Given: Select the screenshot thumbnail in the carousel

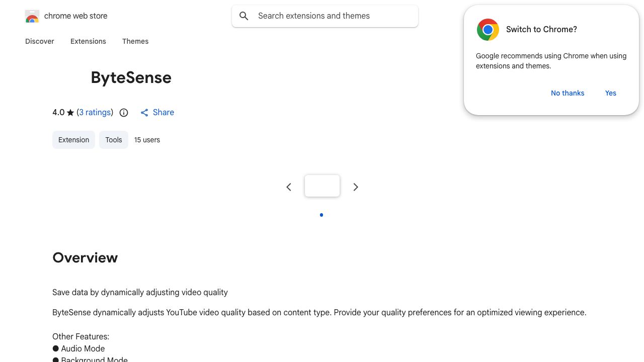Looking at the screenshot, I should tap(322, 186).
